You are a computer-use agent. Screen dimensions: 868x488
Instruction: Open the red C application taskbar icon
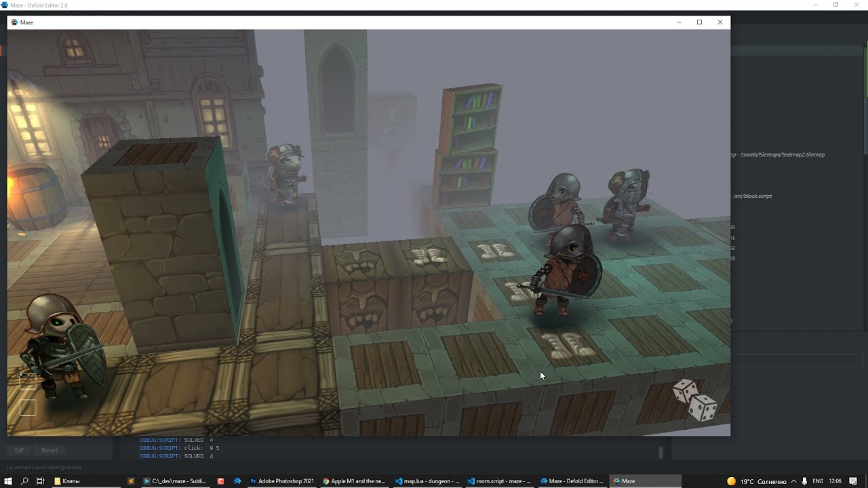coord(220,481)
